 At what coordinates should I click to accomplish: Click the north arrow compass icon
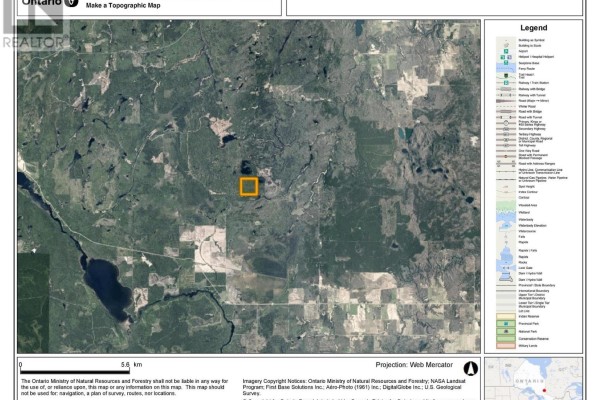pyautogui.click(x=471, y=368)
